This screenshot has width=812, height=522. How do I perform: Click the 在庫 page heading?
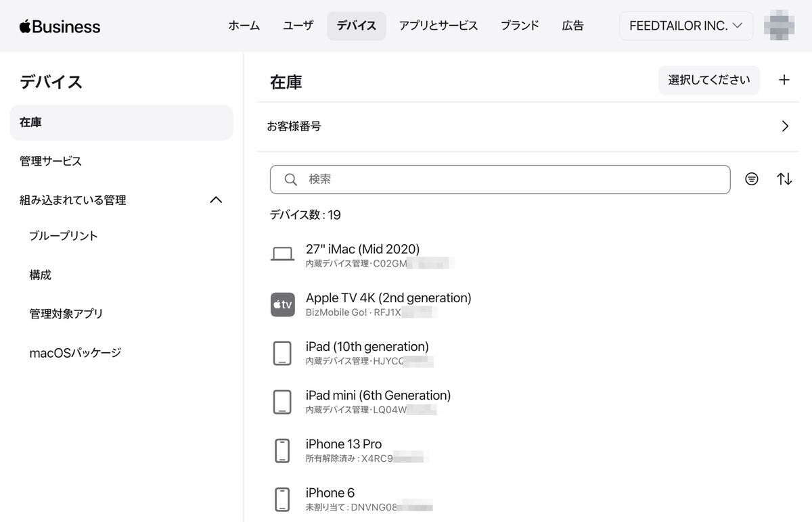[286, 82]
